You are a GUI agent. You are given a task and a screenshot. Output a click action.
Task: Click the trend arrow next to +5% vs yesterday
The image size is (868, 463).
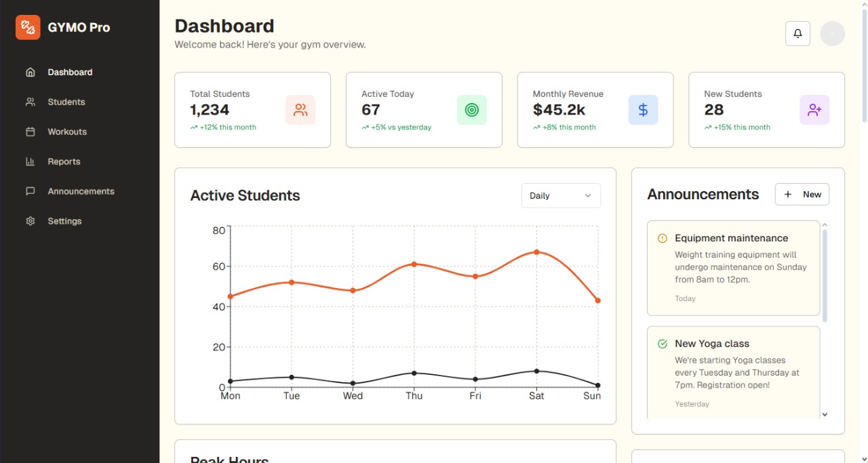[x=366, y=127]
